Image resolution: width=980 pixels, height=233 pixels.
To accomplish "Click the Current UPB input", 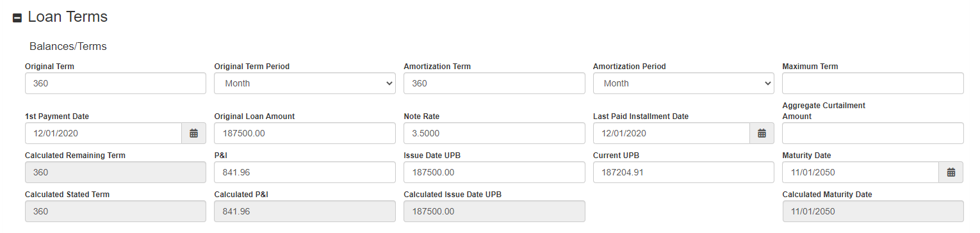I will click(683, 172).
